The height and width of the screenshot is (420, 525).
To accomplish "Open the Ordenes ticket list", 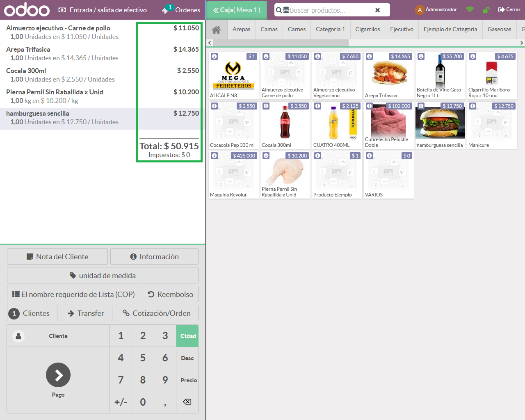I will pos(181,10).
